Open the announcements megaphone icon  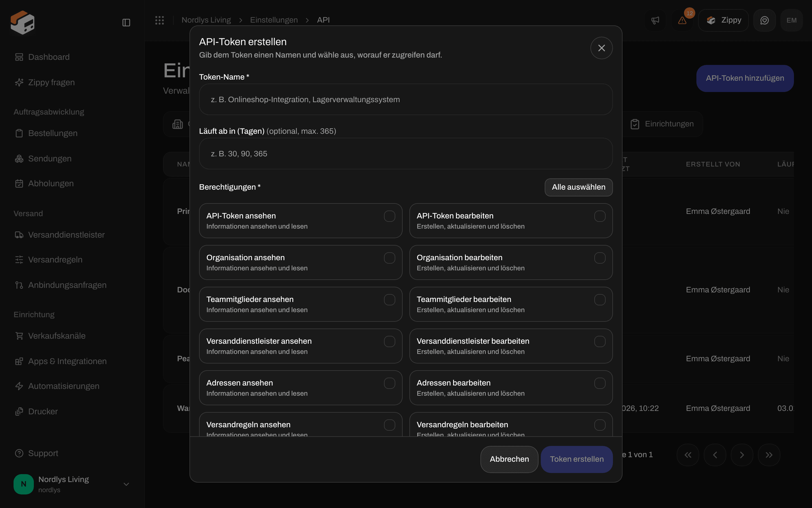click(x=655, y=21)
